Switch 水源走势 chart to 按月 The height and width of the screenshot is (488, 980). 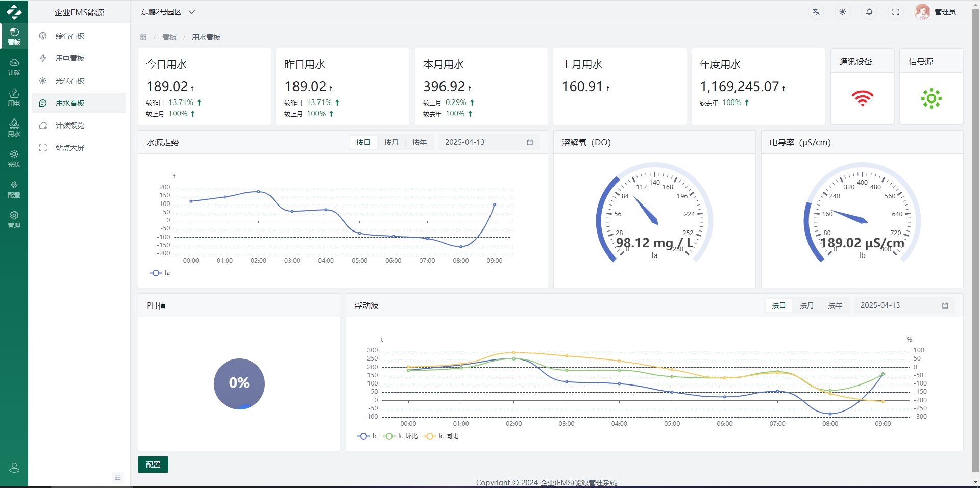(x=391, y=142)
